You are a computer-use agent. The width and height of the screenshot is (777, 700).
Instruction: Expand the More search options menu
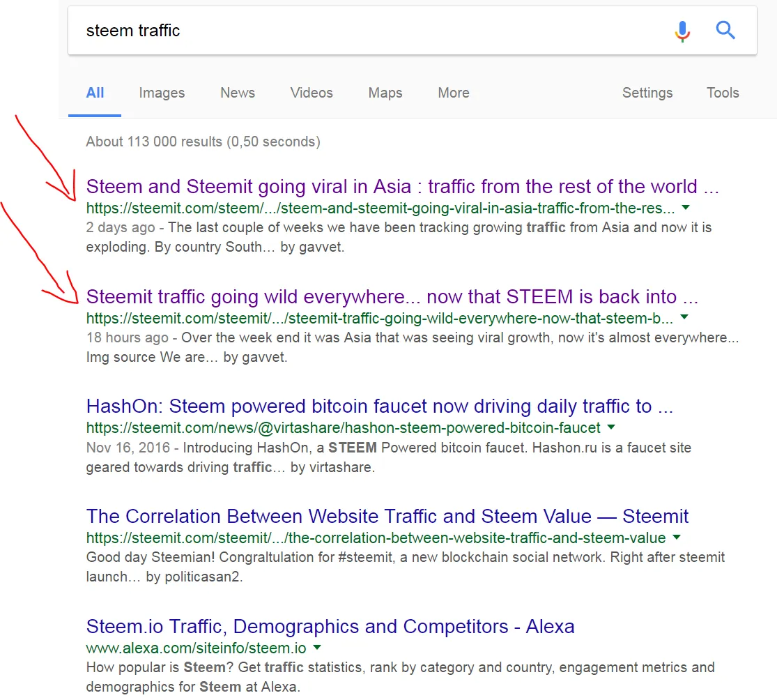454,93
